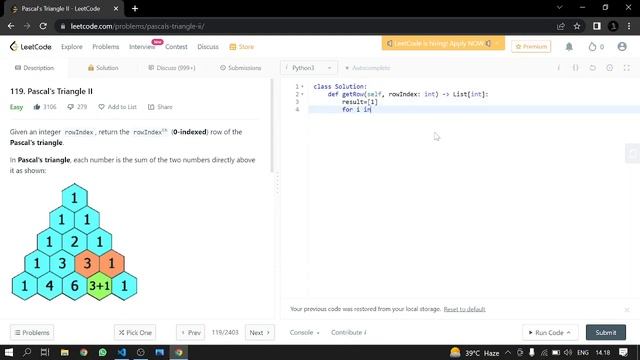
Task: Open Problems in the top navigation
Action: point(106,47)
